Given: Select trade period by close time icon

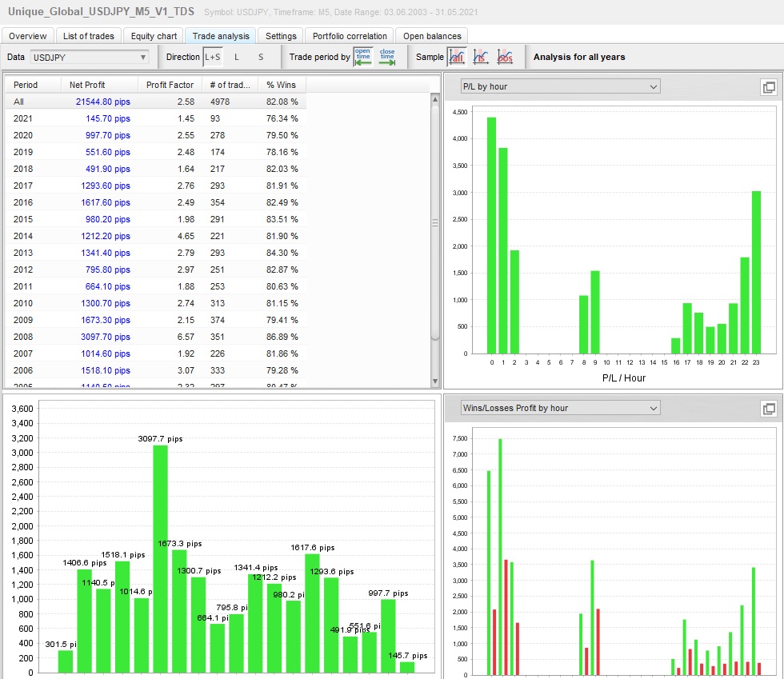Looking at the screenshot, I should click(387, 57).
